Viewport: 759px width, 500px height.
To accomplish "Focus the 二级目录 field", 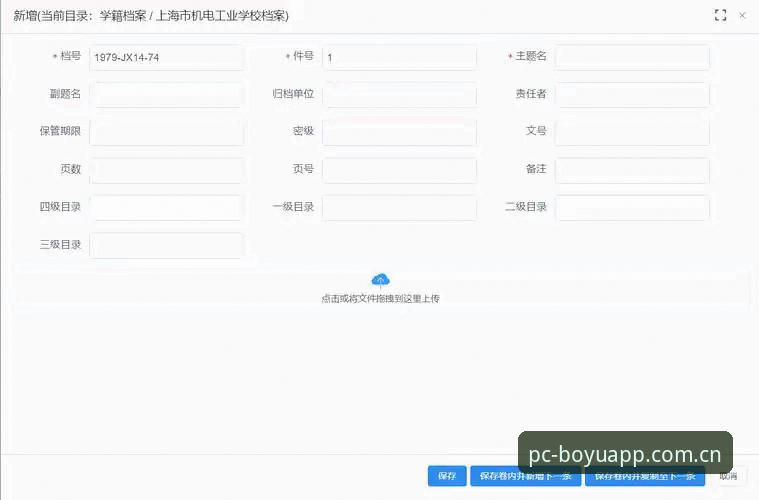I will click(x=632, y=208).
